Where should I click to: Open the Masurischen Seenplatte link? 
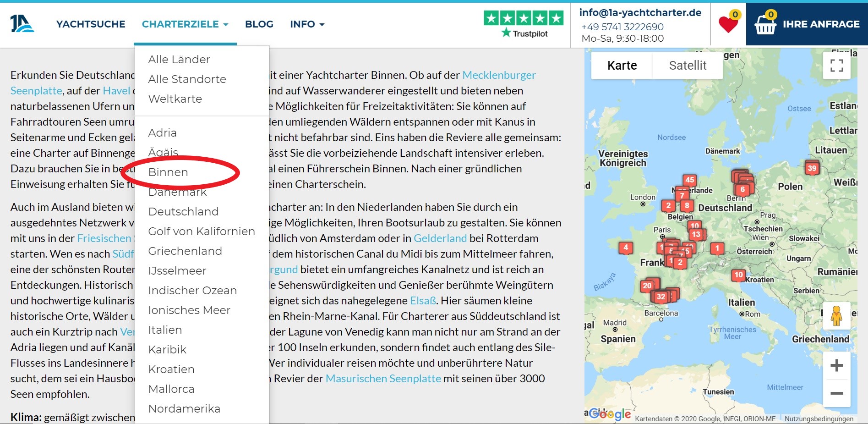(x=383, y=379)
